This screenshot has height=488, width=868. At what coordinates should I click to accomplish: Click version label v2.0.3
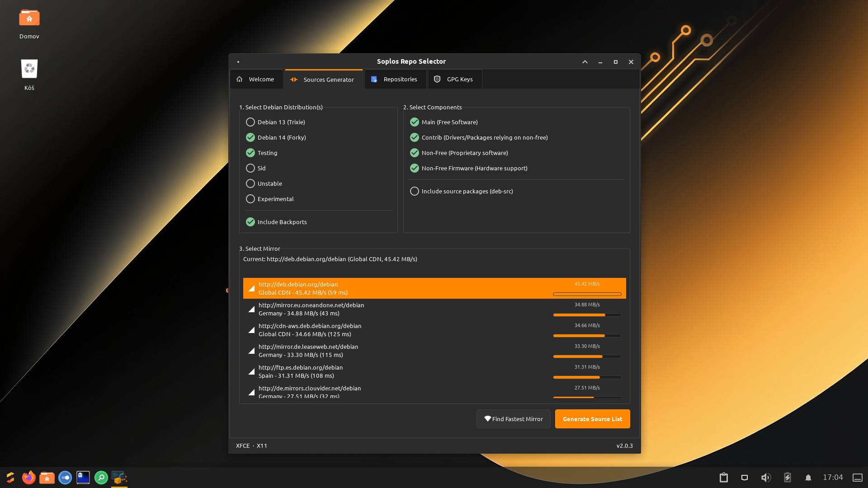point(625,446)
